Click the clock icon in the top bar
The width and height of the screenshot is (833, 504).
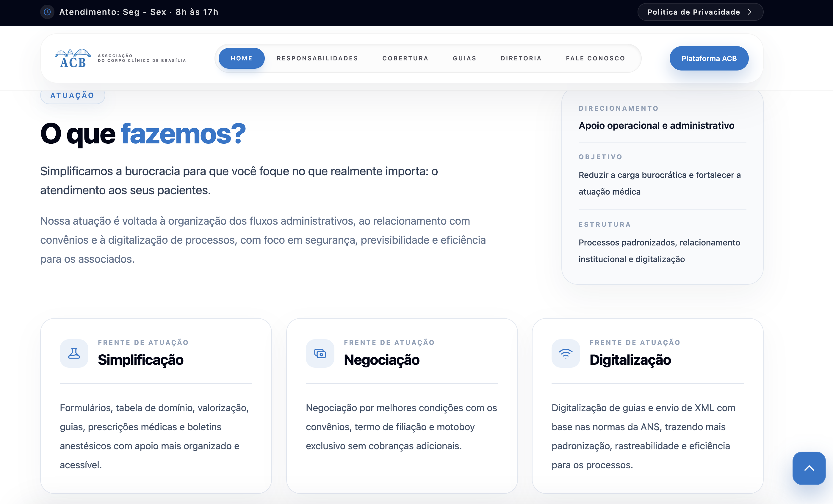(47, 12)
